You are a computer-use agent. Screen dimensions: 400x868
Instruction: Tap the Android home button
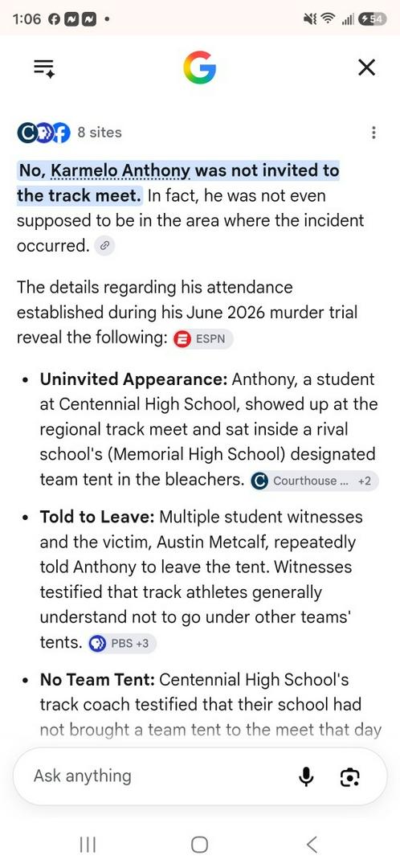click(x=200, y=845)
